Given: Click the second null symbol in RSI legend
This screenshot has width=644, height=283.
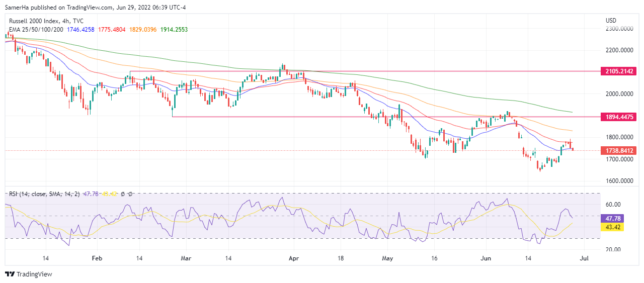Looking at the screenshot, I should (130, 194).
